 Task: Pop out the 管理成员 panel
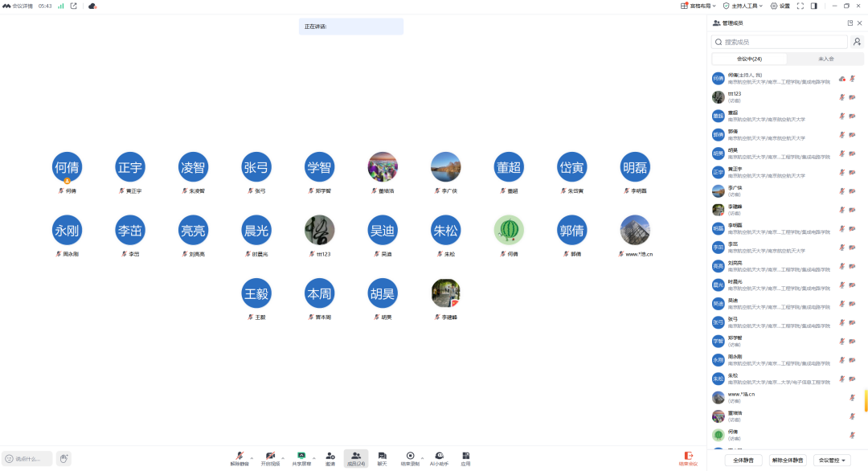(850, 23)
